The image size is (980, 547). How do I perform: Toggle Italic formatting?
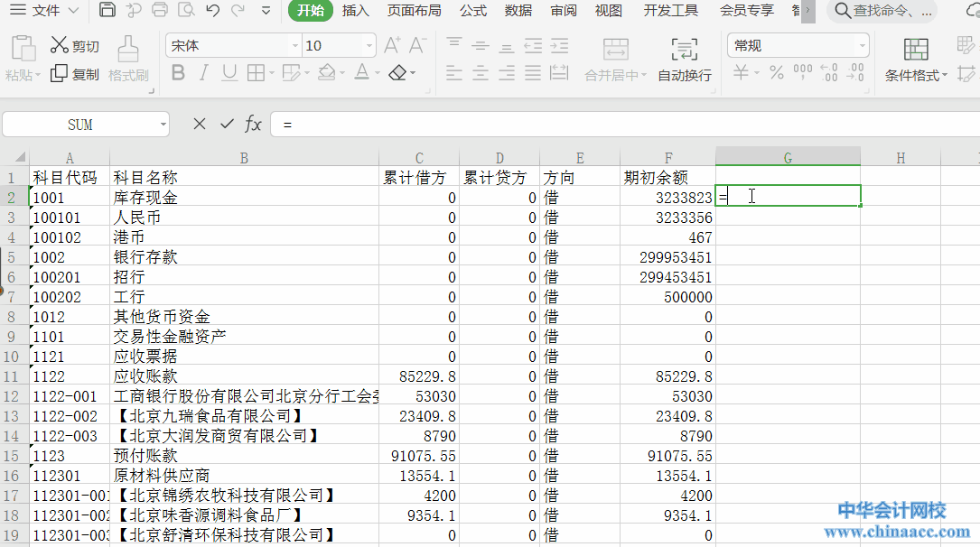[203, 73]
